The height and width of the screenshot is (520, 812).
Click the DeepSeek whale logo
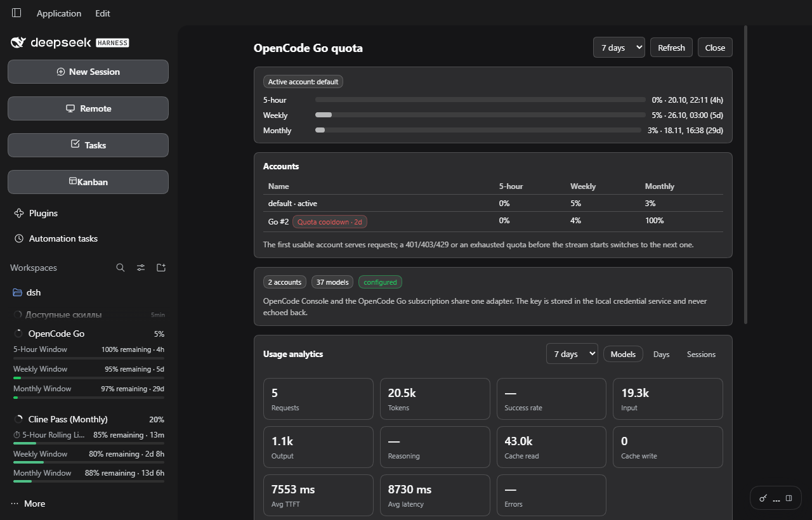coord(18,42)
